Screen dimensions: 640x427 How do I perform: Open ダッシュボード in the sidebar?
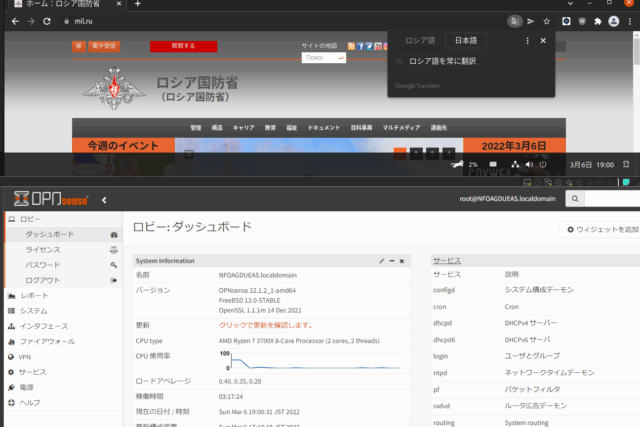coord(63,234)
